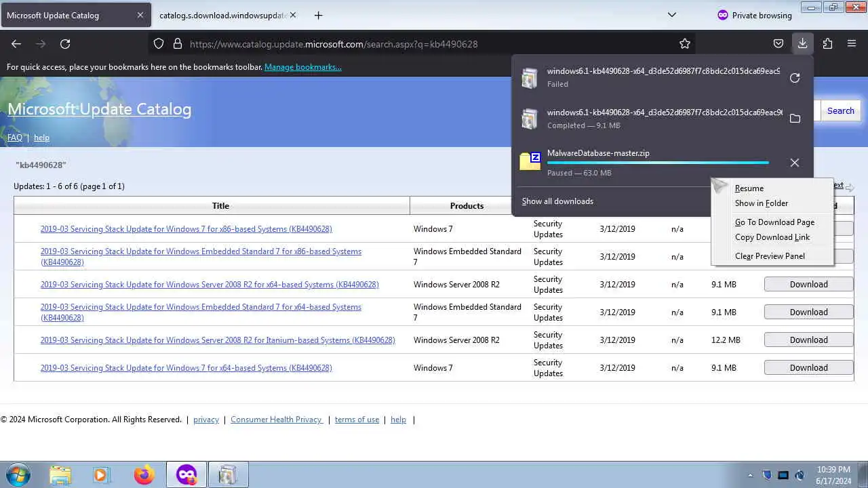Open the privacy footer link
The image size is (868, 488).
(206, 420)
